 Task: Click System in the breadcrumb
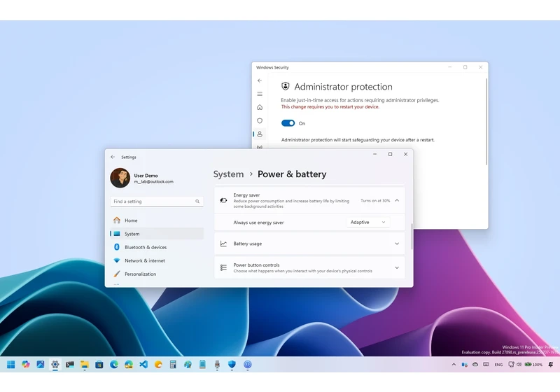(x=228, y=174)
